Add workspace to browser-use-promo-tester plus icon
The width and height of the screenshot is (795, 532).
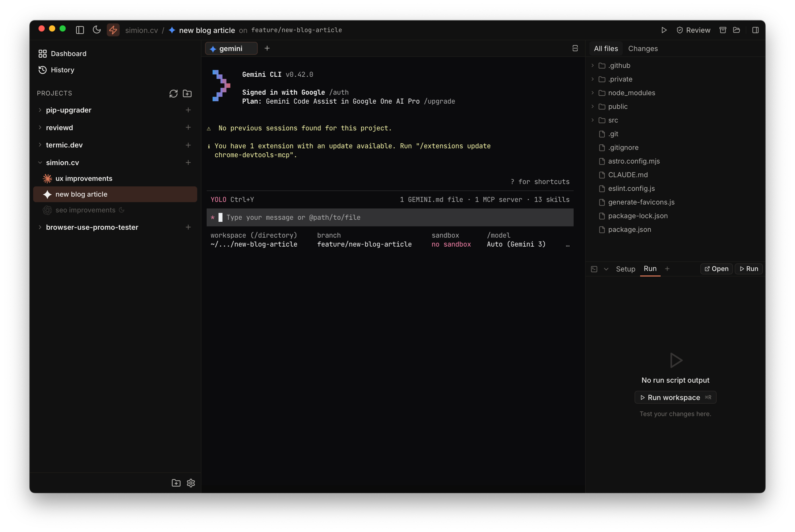(x=188, y=227)
